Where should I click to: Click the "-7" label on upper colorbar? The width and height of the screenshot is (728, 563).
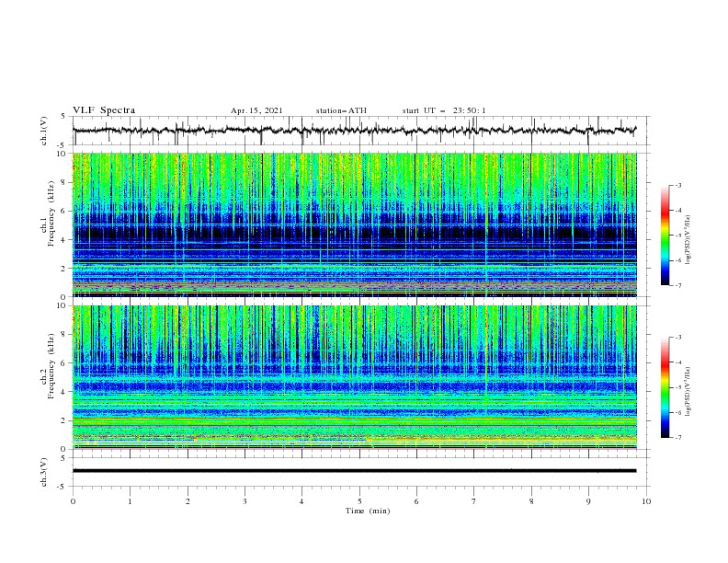coord(678,285)
